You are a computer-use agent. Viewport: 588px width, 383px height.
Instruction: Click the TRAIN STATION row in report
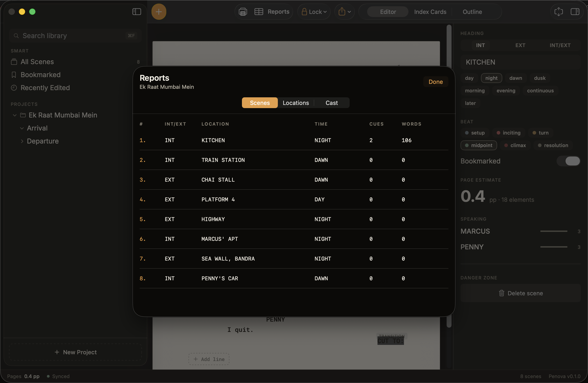click(x=294, y=160)
